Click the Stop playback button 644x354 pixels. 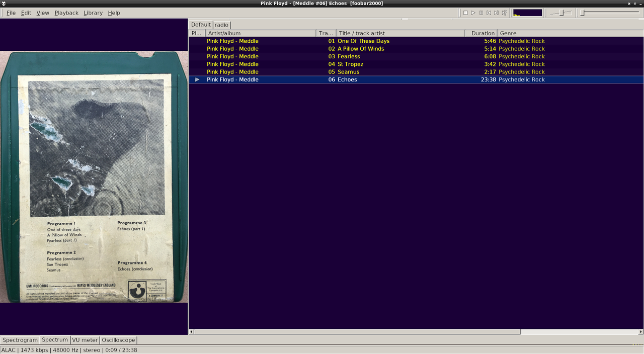tap(465, 13)
